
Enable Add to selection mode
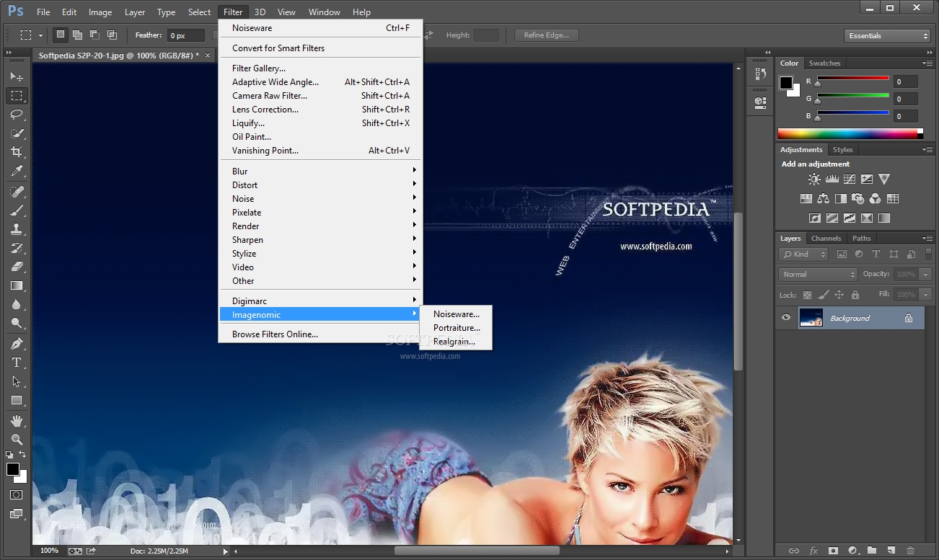click(77, 35)
